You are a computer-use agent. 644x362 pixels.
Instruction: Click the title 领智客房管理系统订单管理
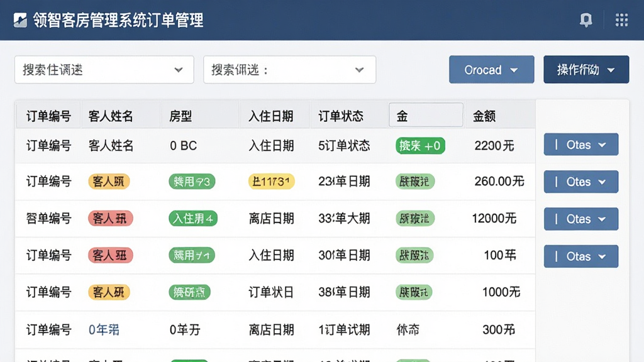(118, 20)
